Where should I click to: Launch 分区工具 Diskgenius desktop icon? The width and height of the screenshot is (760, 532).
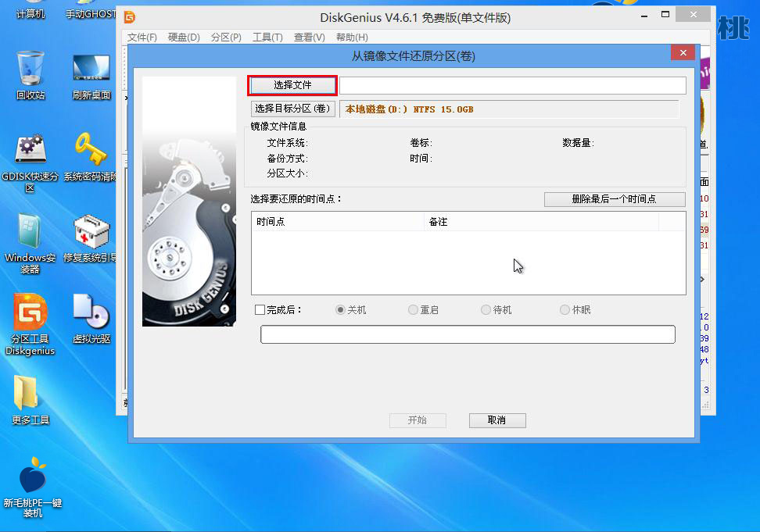[30, 324]
